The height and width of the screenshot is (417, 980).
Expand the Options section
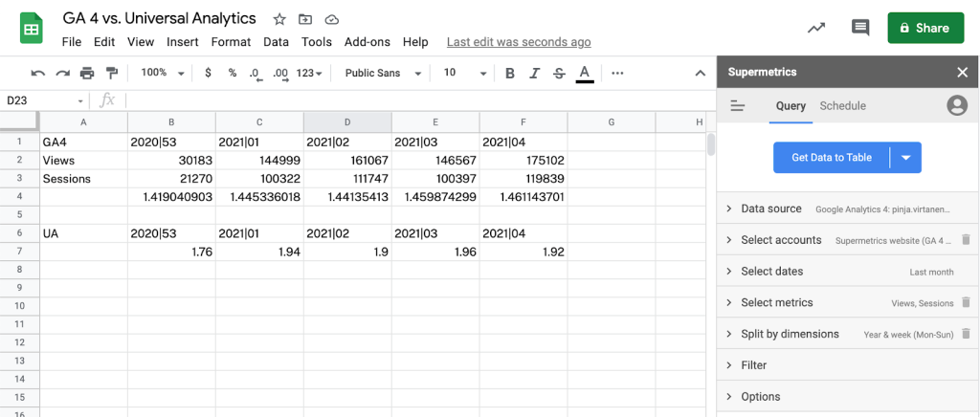[x=848, y=396]
